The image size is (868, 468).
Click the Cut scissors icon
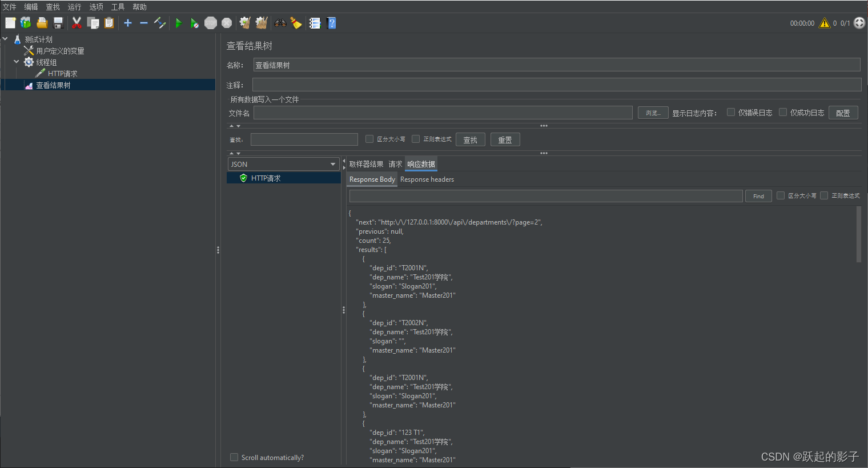point(77,23)
